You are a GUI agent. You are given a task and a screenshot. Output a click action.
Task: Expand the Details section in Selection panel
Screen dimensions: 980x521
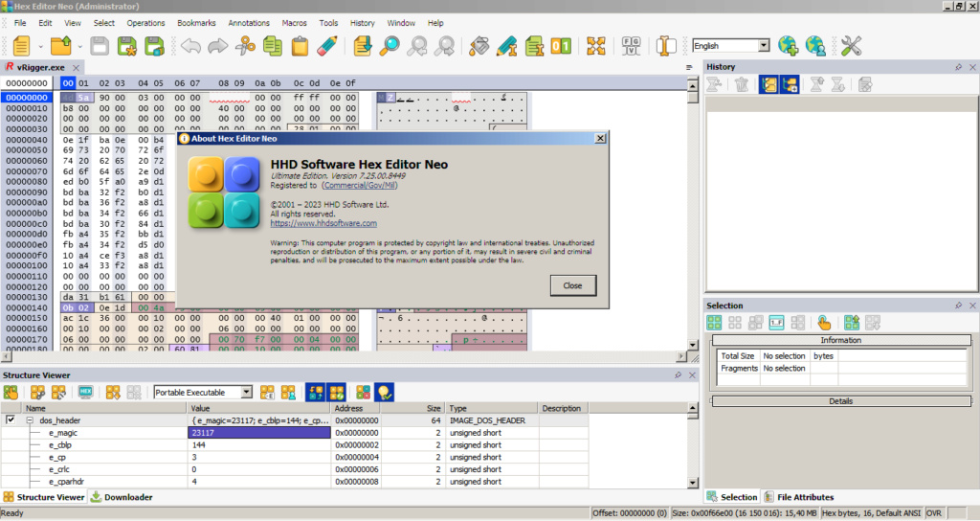[840, 401]
